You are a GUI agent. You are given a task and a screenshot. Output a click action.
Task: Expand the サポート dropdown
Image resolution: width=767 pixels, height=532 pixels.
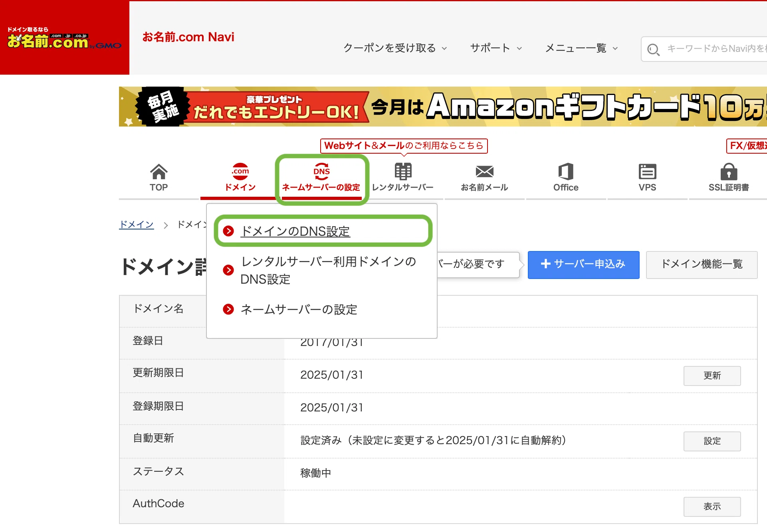tap(496, 48)
